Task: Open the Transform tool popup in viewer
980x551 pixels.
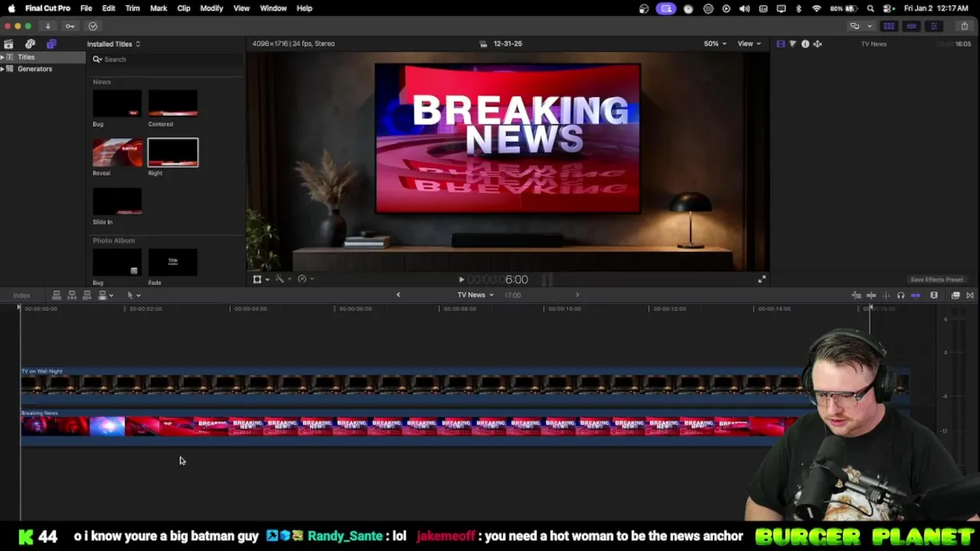Action: pos(260,279)
